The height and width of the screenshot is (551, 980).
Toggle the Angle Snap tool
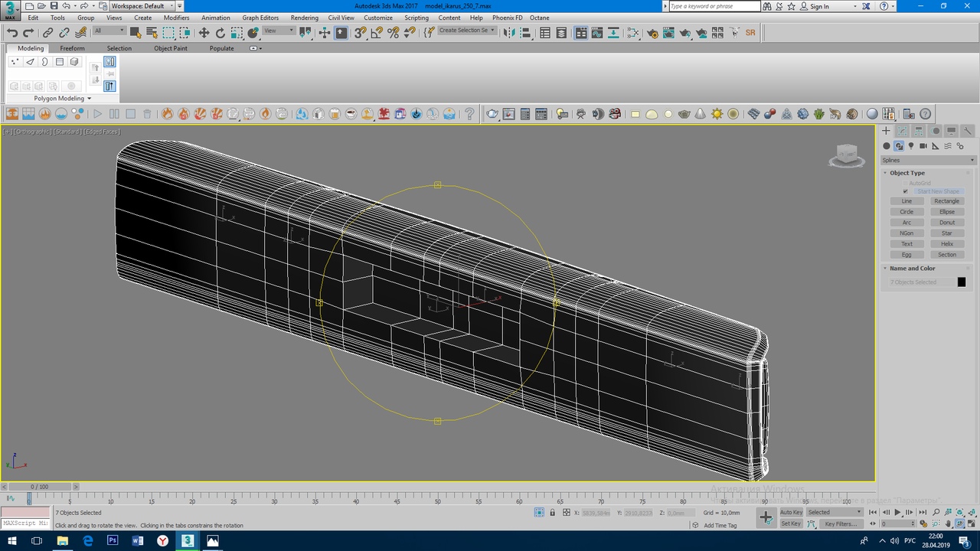pyautogui.click(x=377, y=33)
